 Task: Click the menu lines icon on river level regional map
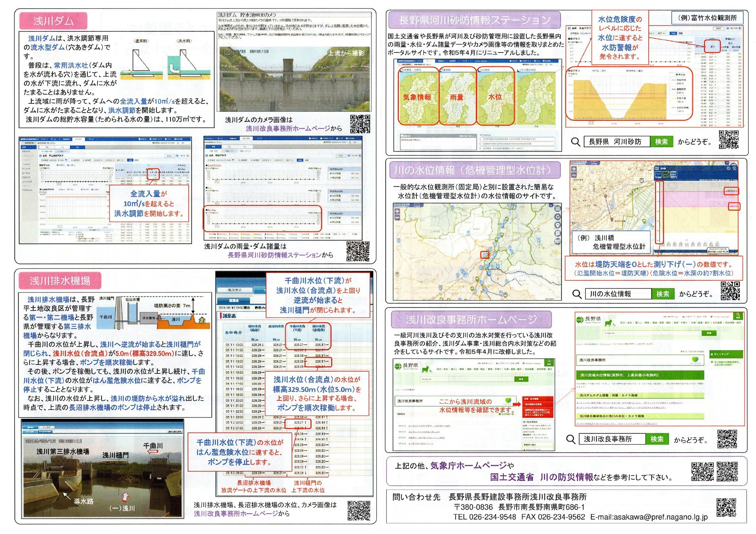pos(558,209)
